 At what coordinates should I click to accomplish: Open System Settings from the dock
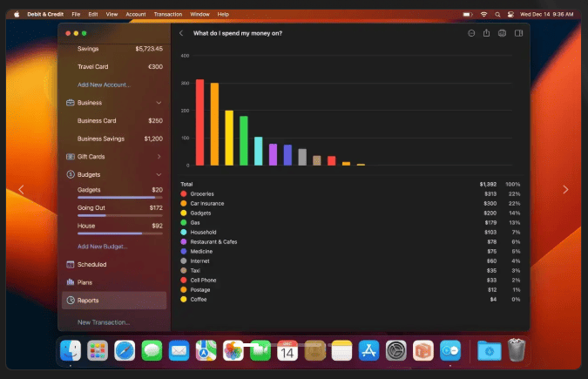pos(396,350)
